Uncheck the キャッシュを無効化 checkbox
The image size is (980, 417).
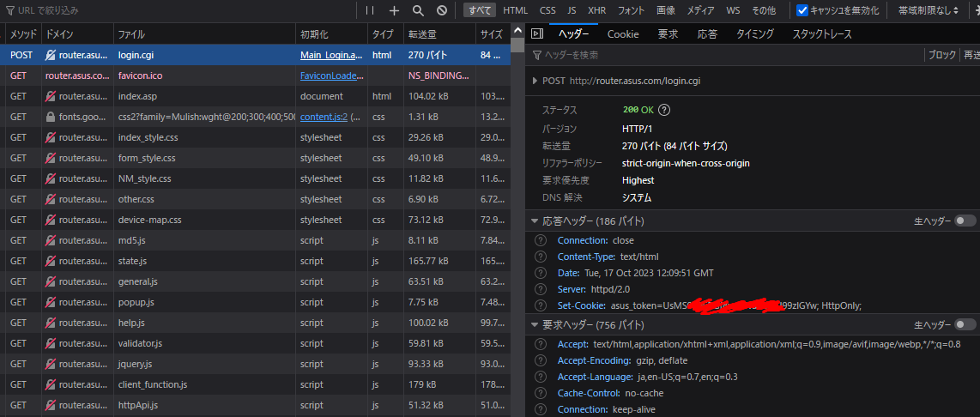pyautogui.click(x=802, y=10)
